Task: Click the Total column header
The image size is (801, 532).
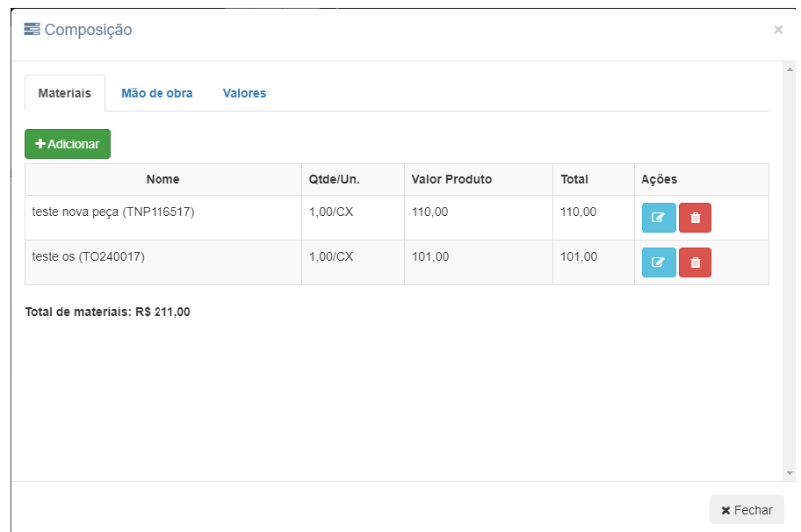Action: [574, 179]
